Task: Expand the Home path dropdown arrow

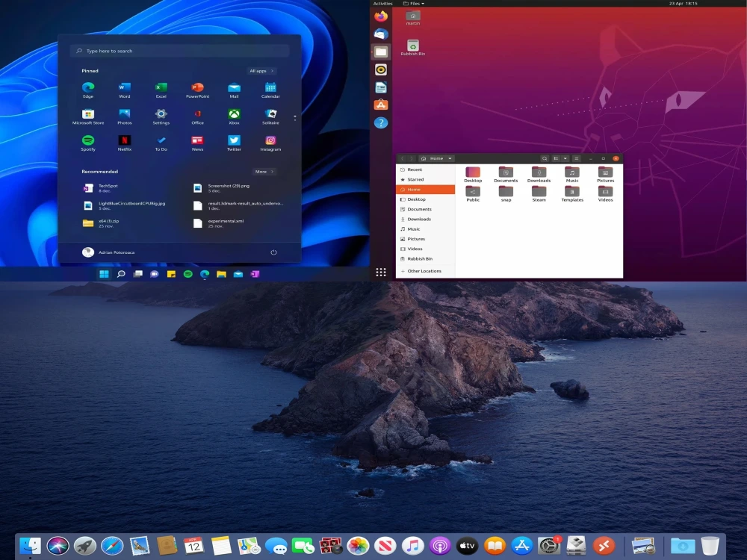Action: (x=450, y=158)
